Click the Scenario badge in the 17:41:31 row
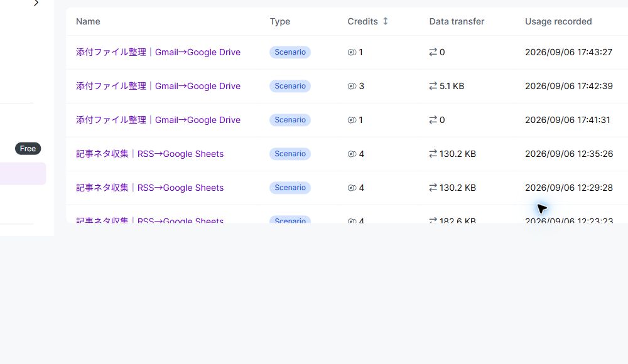The width and height of the screenshot is (628, 364). (290, 120)
